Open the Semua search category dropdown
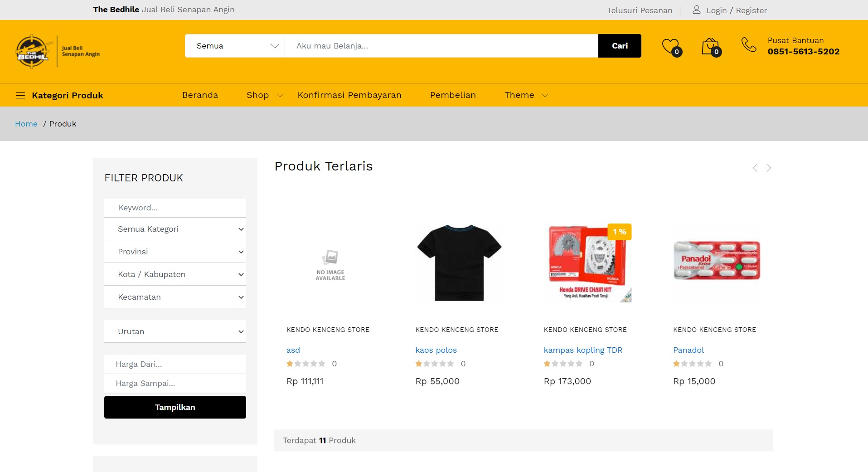This screenshot has width=868, height=472. 235,46
